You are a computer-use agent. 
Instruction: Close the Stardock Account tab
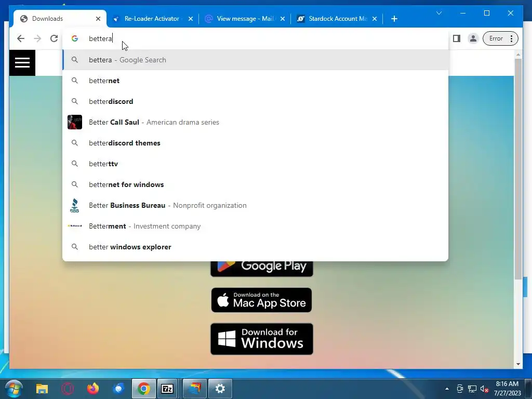374,19
